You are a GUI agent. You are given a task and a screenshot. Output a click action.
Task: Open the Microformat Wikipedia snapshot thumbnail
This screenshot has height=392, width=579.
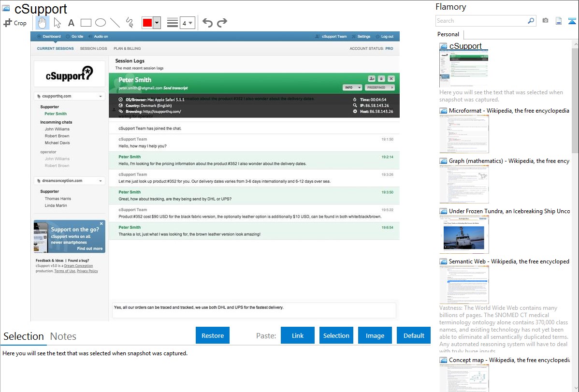[464, 134]
